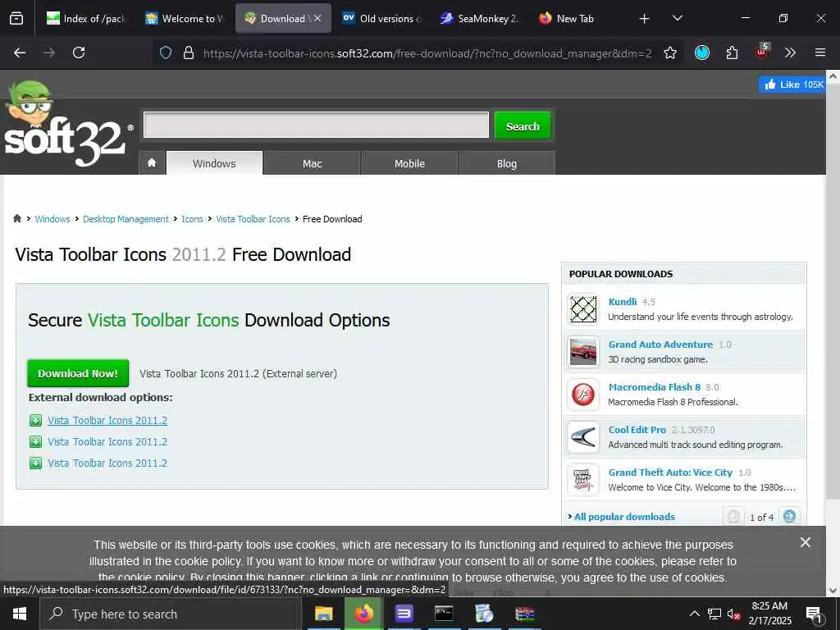Screen dimensions: 840x630
Task: Open the Desktop Management breadcrumb link
Action: tap(126, 219)
